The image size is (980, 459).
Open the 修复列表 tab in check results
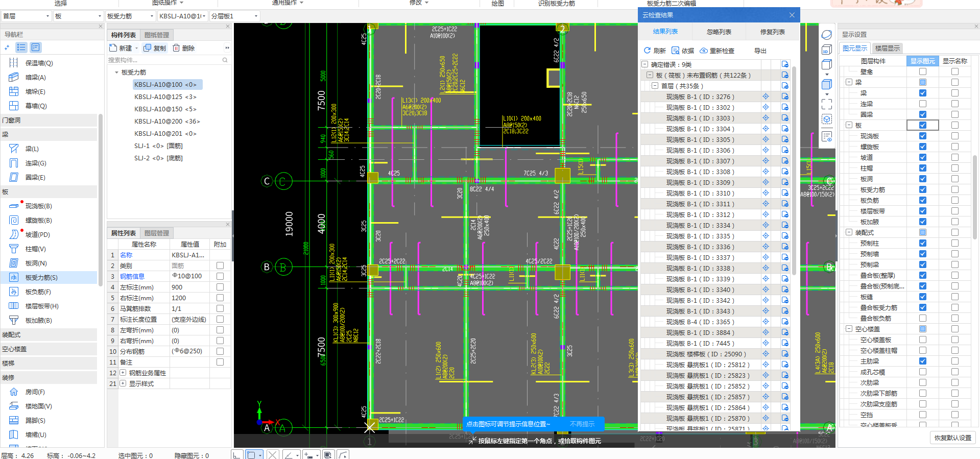click(x=772, y=32)
